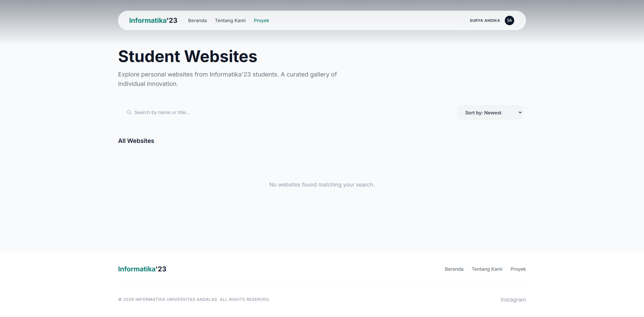
Task: Click the No websites found message
Action: pyautogui.click(x=322, y=184)
